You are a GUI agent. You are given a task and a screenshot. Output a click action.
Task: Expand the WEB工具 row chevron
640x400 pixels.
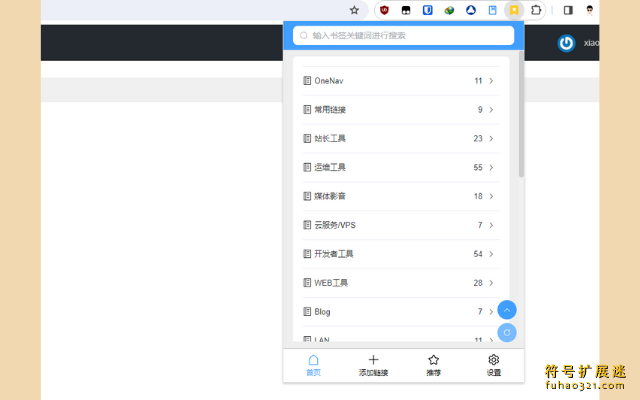click(491, 283)
